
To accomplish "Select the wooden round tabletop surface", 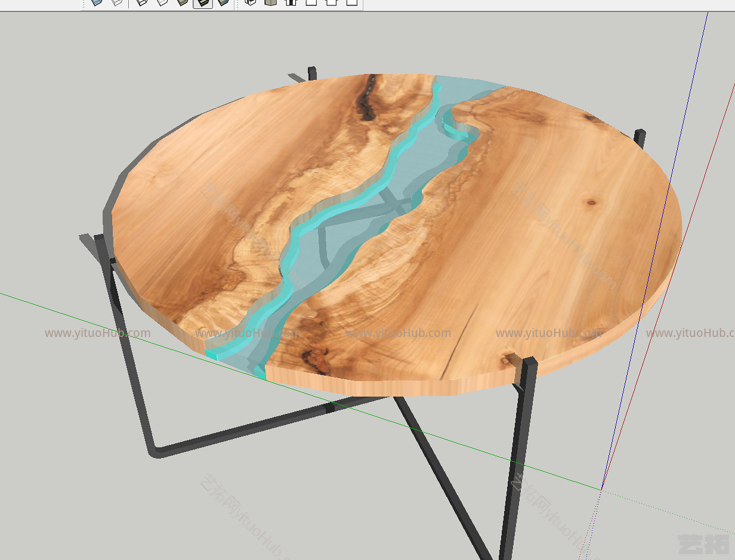I will pyautogui.click(x=525, y=239).
